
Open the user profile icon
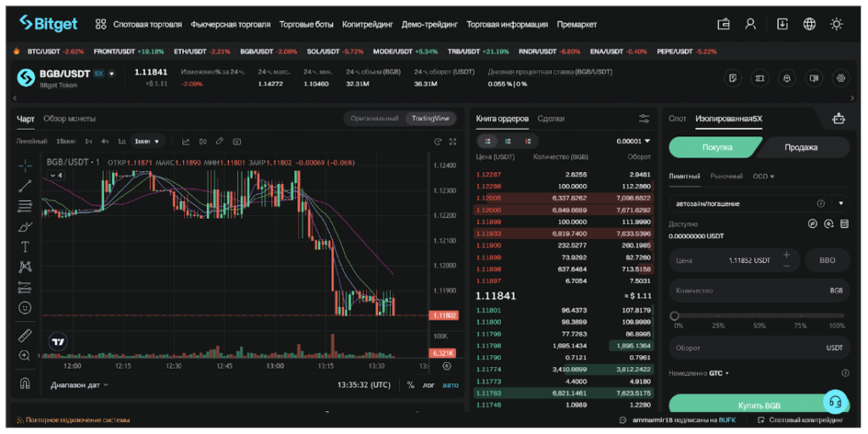pos(751,24)
